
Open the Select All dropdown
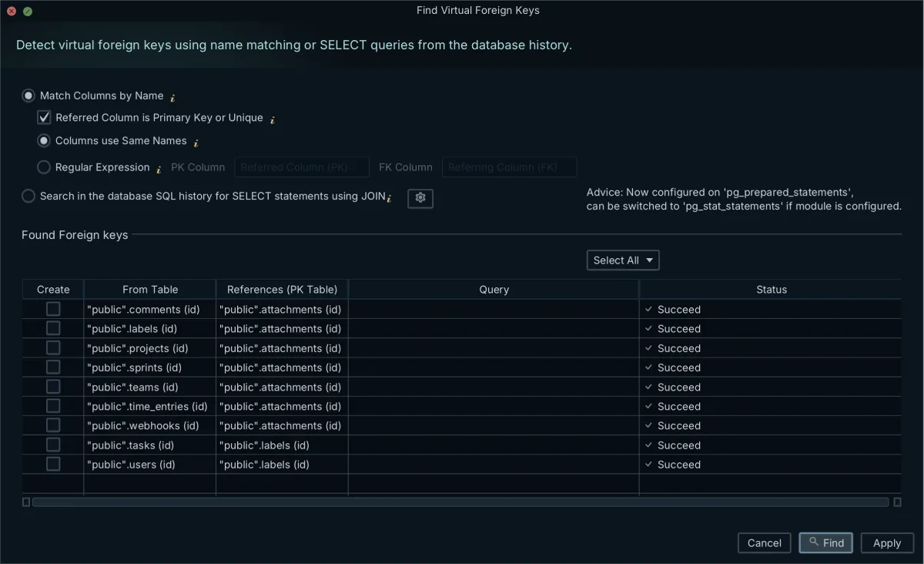[623, 260]
